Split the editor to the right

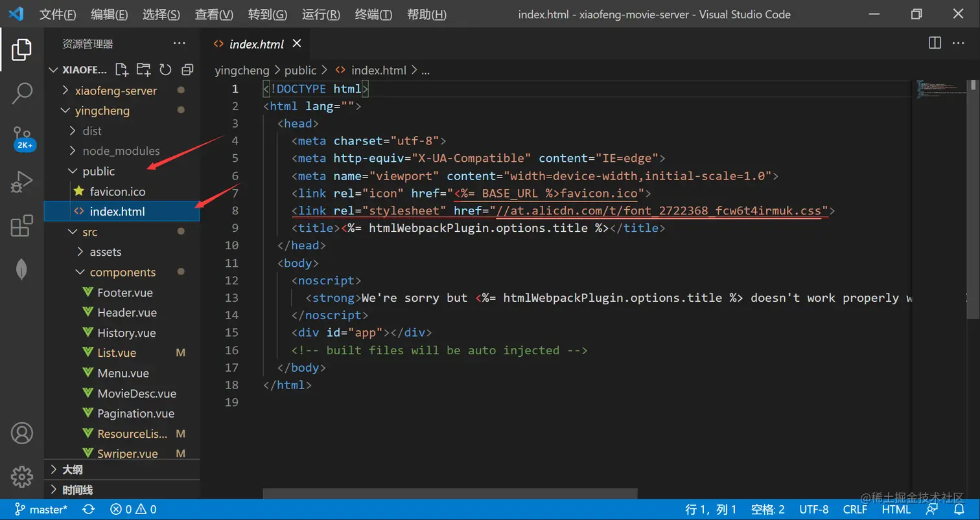[935, 43]
